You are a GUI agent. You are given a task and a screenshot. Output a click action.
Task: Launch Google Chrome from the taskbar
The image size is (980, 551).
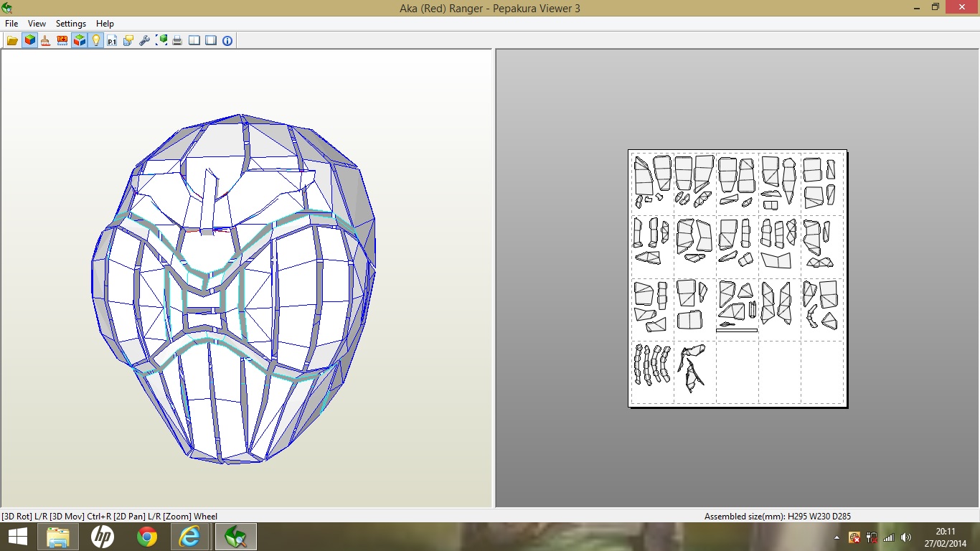(x=147, y=537)
